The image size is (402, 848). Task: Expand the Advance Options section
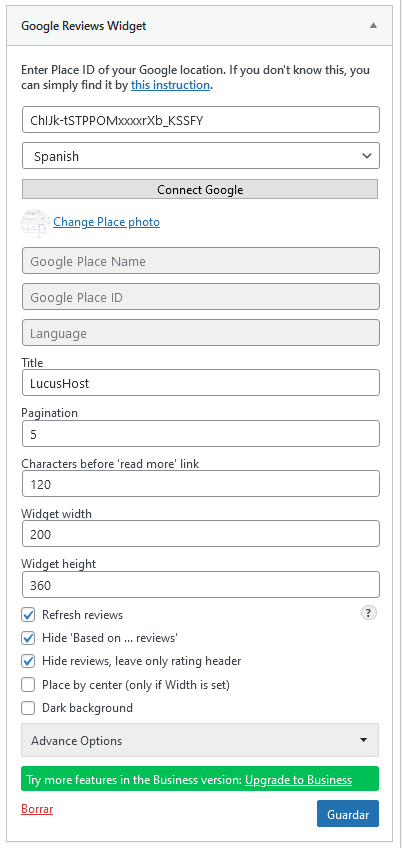pyautogui.click(x=200, y=740)
